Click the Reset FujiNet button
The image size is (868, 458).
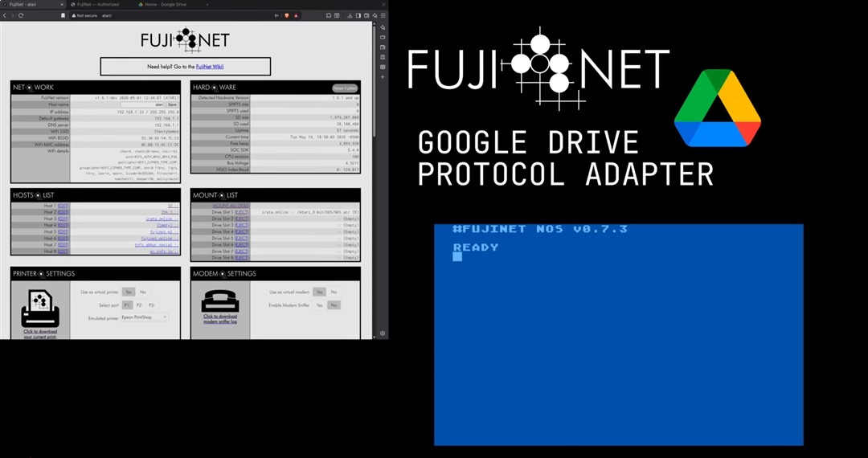345,88
